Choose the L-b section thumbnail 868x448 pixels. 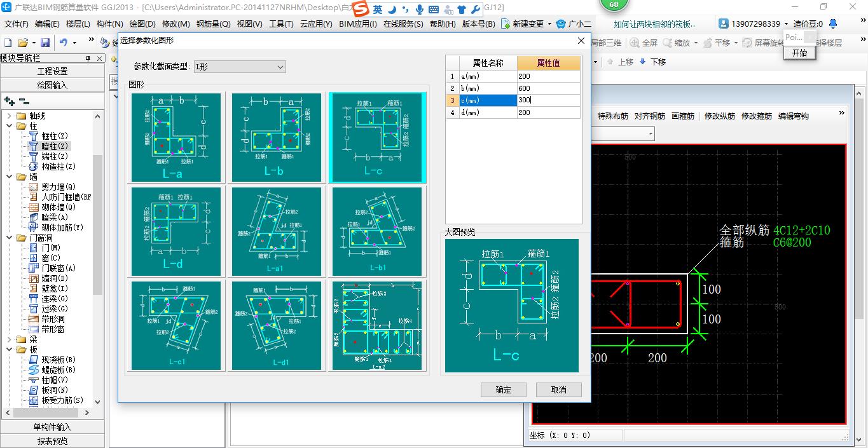point(277,137)
